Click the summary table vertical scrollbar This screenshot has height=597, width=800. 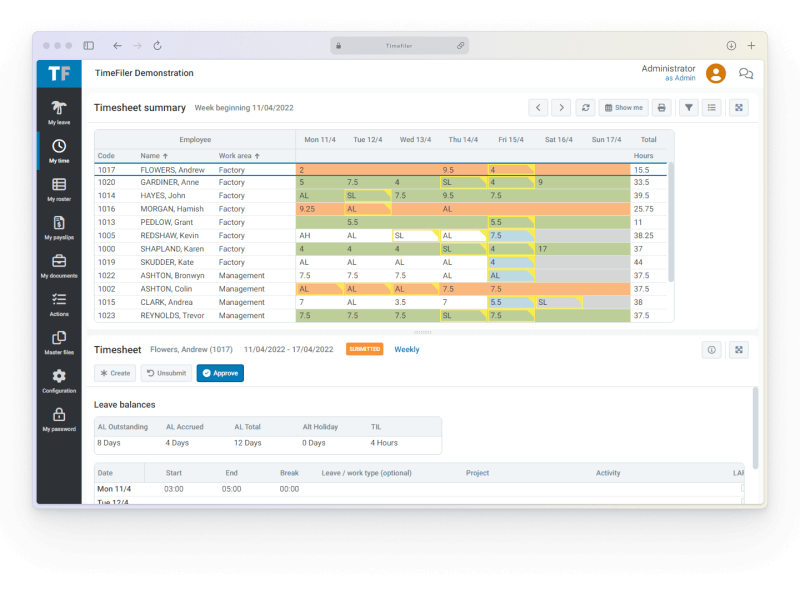(671, 222)
